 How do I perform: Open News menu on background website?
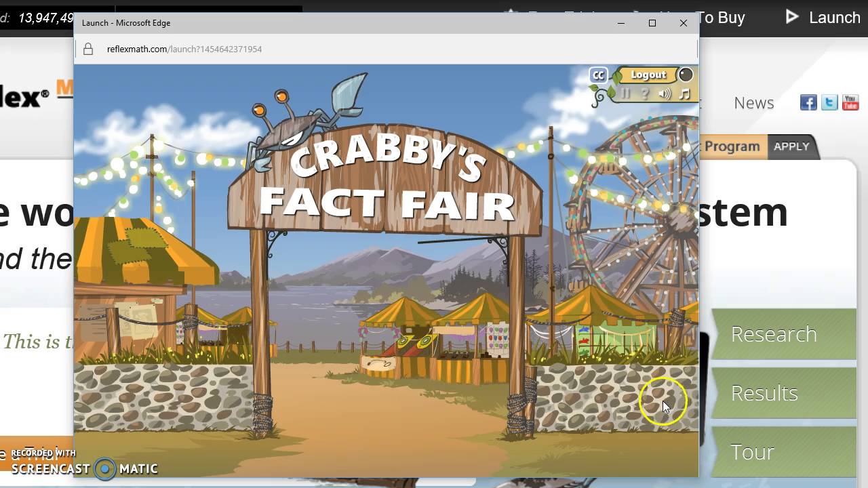[x=753, y=103]
